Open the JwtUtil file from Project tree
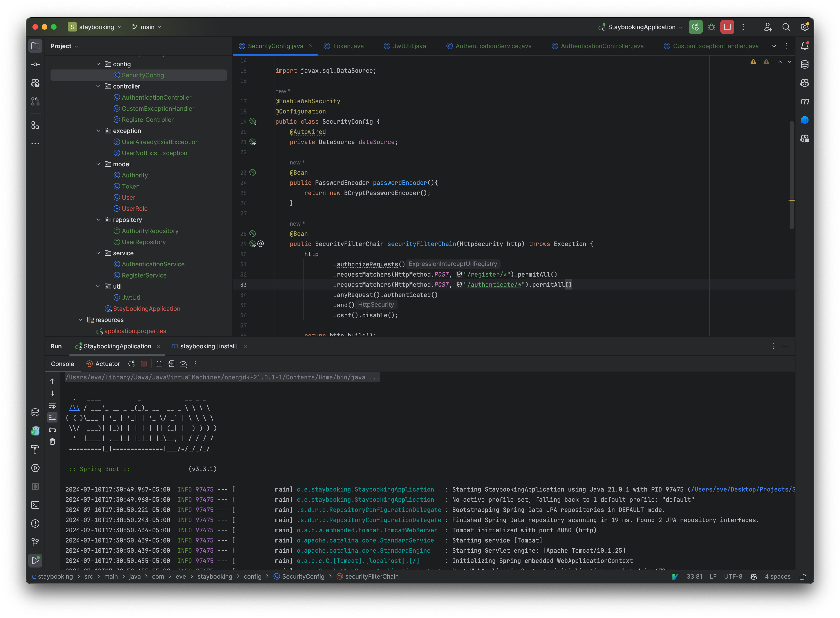 tap(132, 297)
